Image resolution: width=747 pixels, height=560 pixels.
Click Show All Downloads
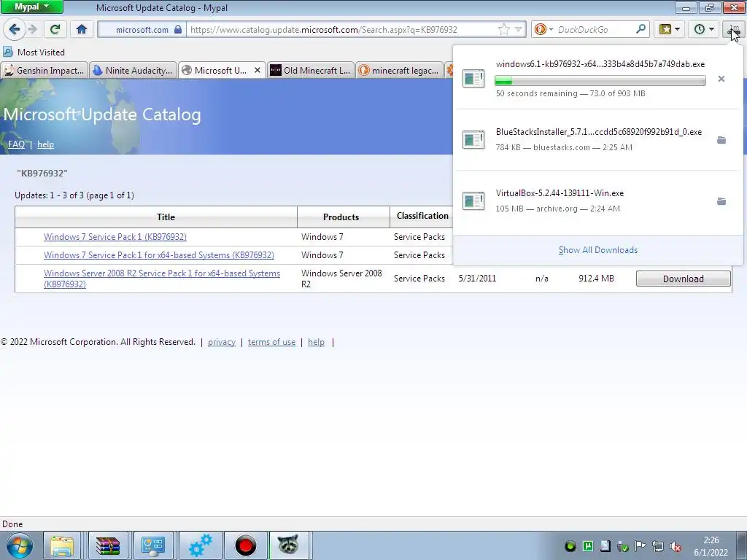point(598,250)
